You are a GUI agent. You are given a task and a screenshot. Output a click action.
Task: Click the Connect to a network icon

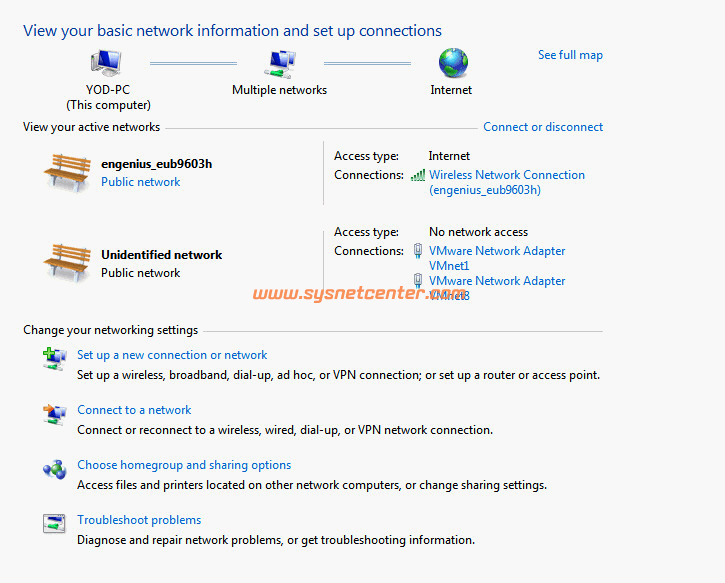point(54,412)
